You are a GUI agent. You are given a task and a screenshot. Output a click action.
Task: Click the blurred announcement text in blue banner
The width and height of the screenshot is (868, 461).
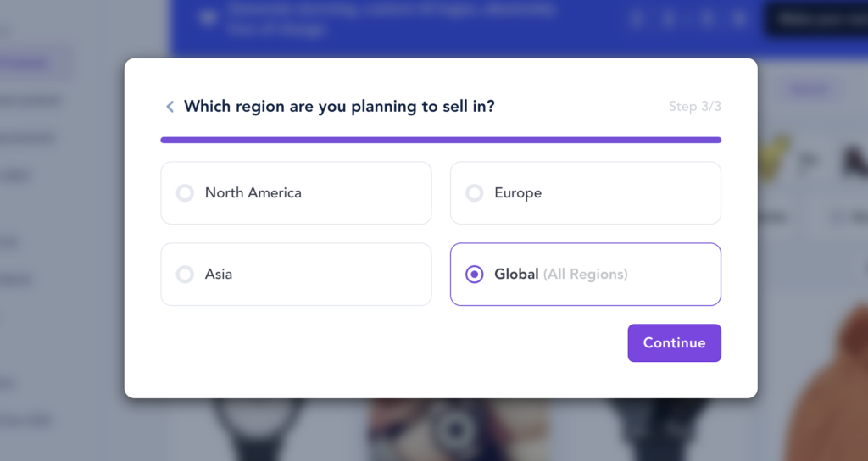click(390, 19)
